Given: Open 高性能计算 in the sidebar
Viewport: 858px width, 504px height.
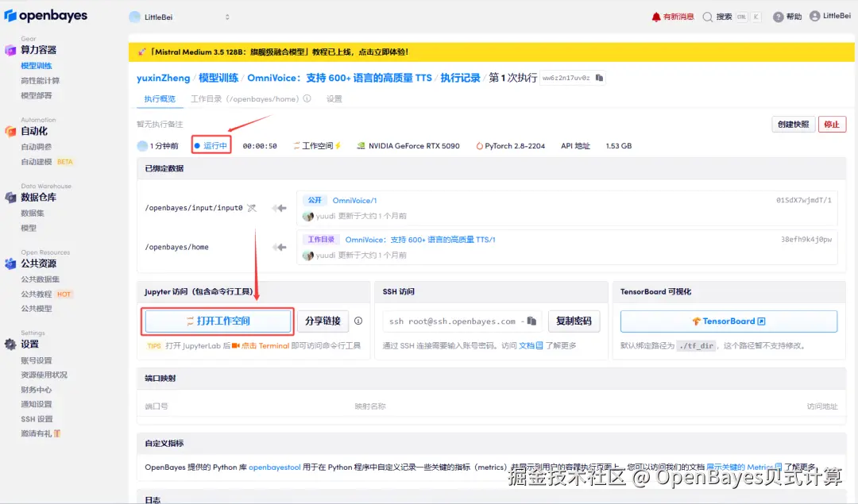Looking at the screenshot, I should [x=40, y=80].
